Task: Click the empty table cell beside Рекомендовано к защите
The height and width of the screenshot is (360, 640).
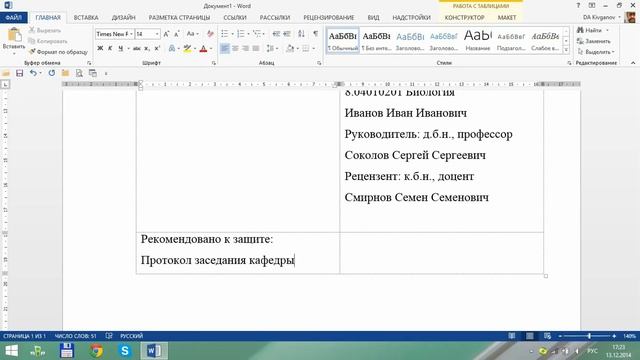Action: [441, 253]
